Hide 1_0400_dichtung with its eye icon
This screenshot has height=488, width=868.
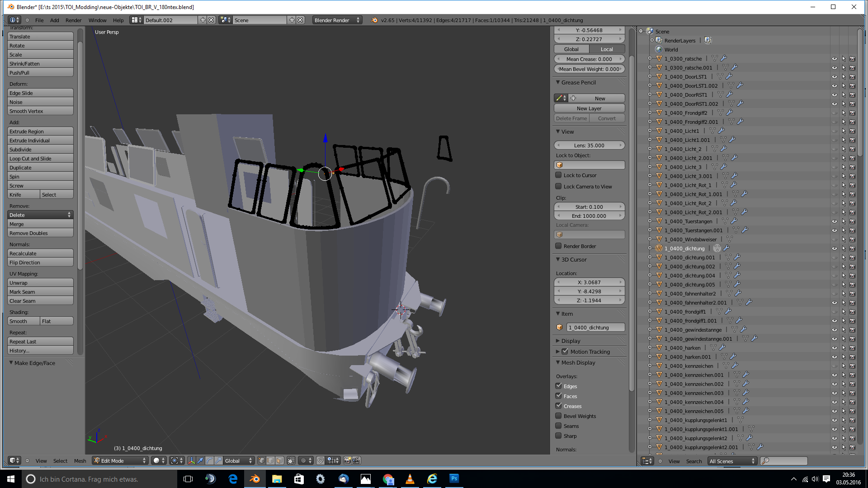(834, 249)
